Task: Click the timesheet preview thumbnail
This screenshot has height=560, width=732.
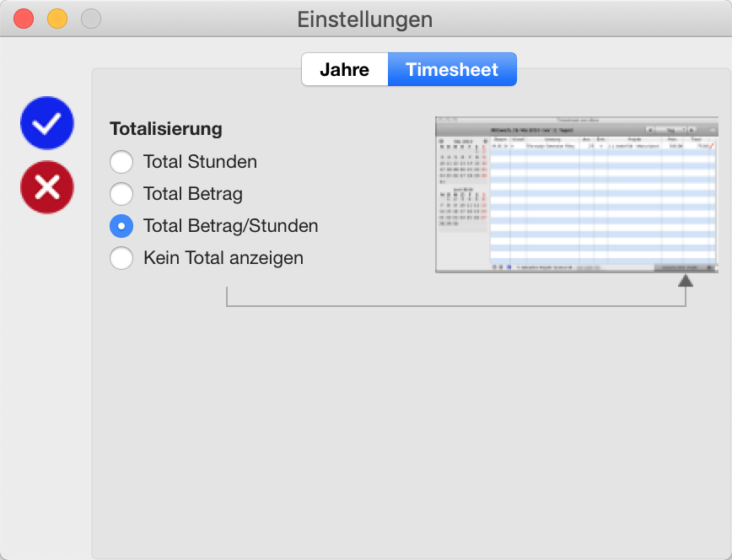Action: pos(577,194)
